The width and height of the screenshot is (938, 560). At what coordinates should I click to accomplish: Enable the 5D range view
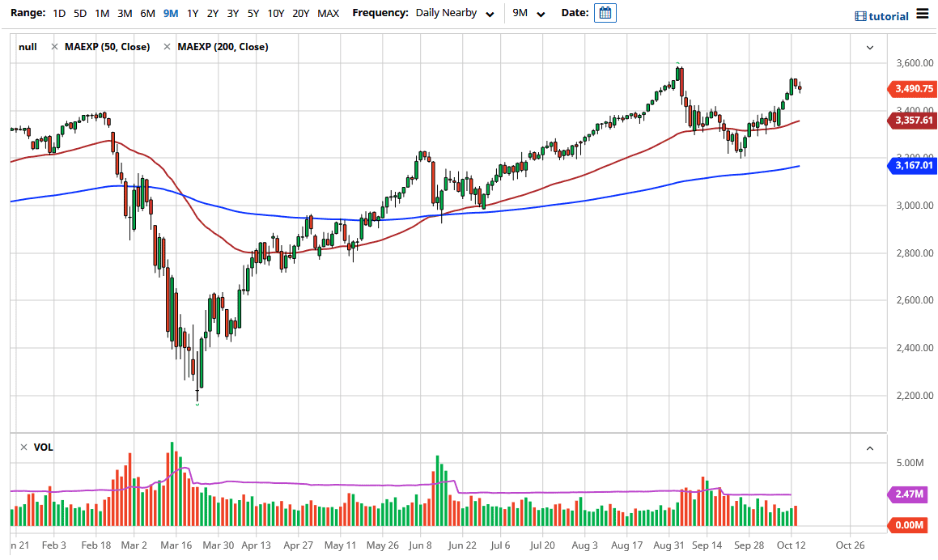coord(79,13)
